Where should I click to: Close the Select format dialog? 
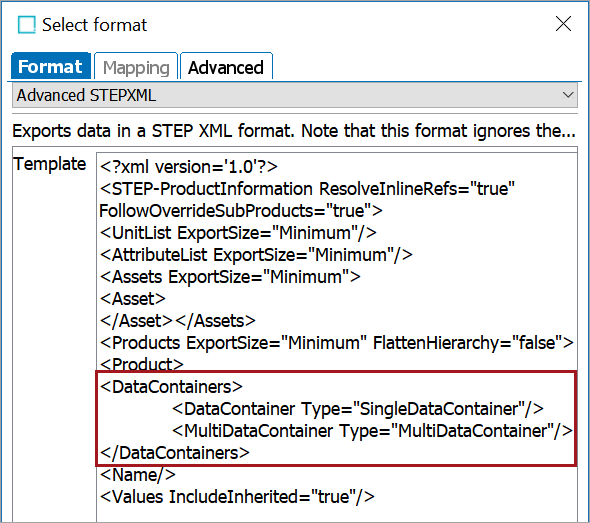pos(563,24)
